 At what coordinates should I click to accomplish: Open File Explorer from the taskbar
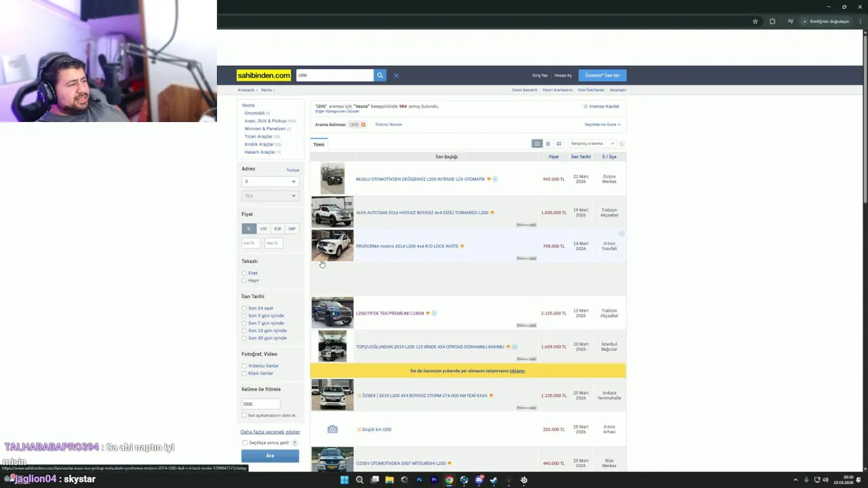click(x=389, y=480)
